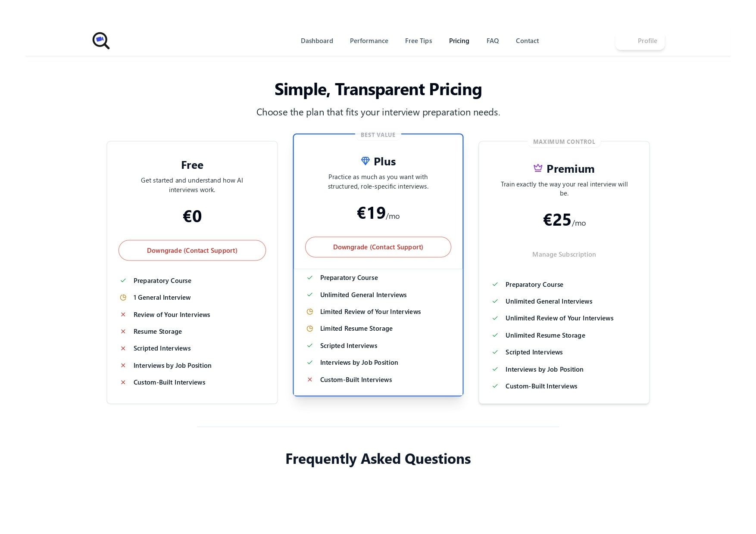Open the Dashboard page
Viewport: 756px width, 534px height.
pos(317,40)
